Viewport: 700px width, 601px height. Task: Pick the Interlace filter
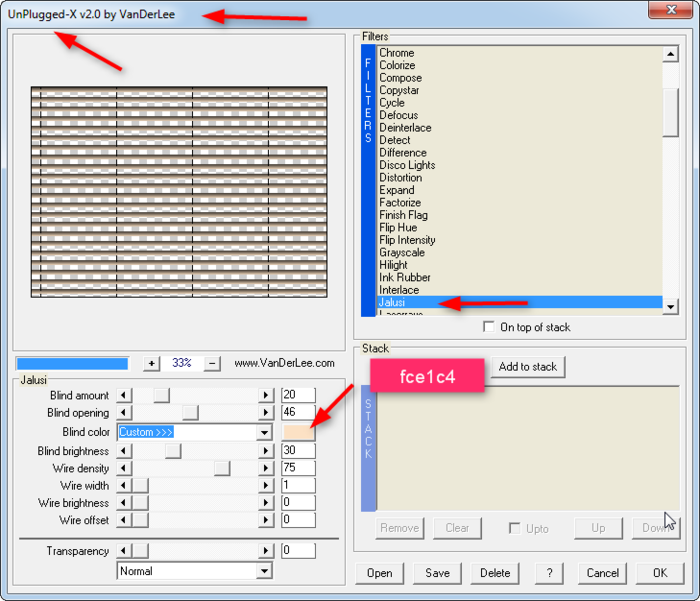coord(399,290)
